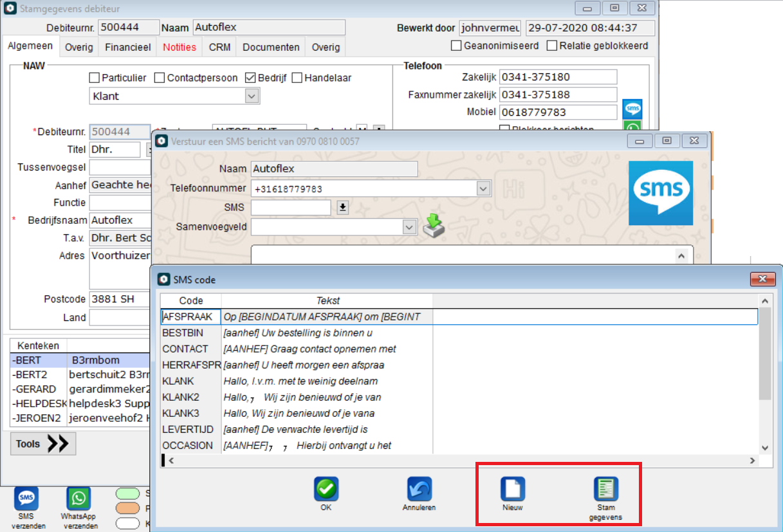Select the -JEROEN2 row in Kenteken list
The image size is (783, 532).
coord(80,419)
